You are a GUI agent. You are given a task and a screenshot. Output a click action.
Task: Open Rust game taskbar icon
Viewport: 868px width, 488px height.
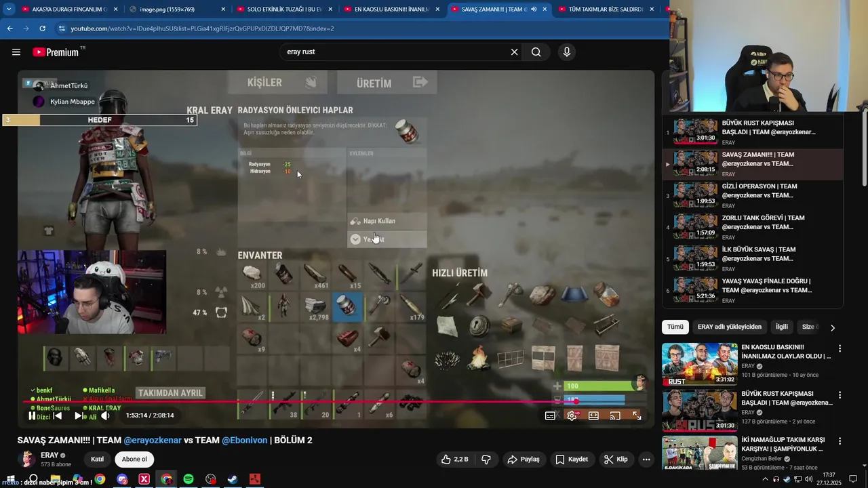pos(254,479)
